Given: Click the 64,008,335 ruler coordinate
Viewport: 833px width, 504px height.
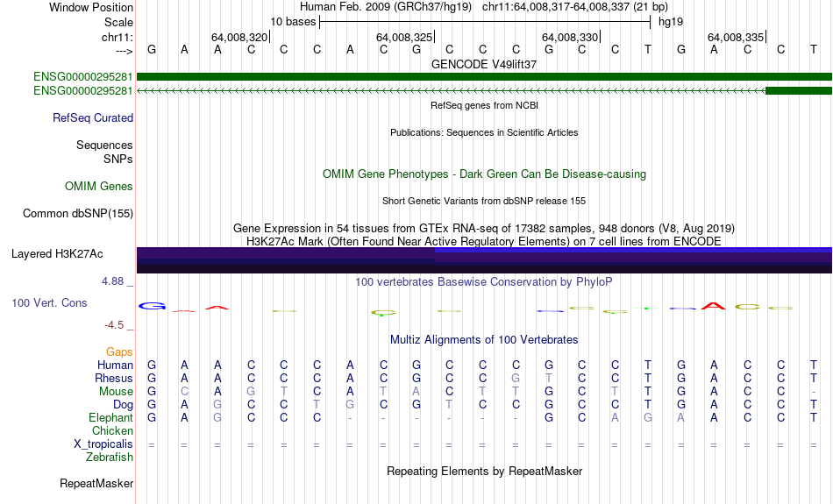Looking at the screenshot, I should pos(736,37).
